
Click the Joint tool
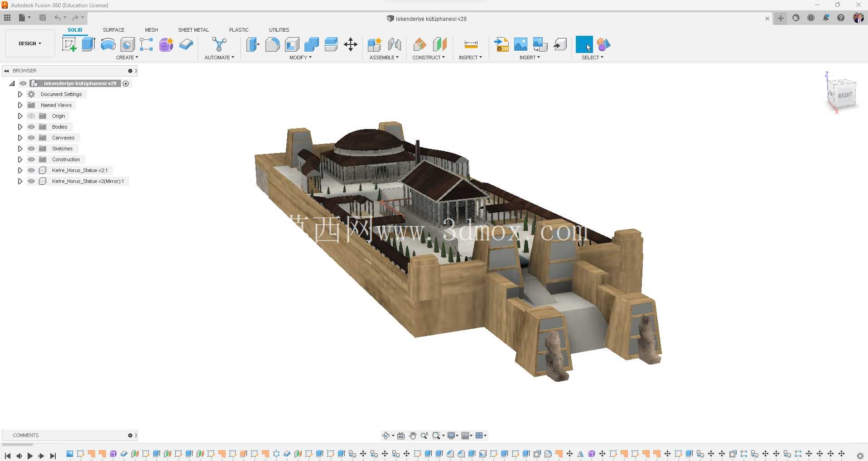395,44
